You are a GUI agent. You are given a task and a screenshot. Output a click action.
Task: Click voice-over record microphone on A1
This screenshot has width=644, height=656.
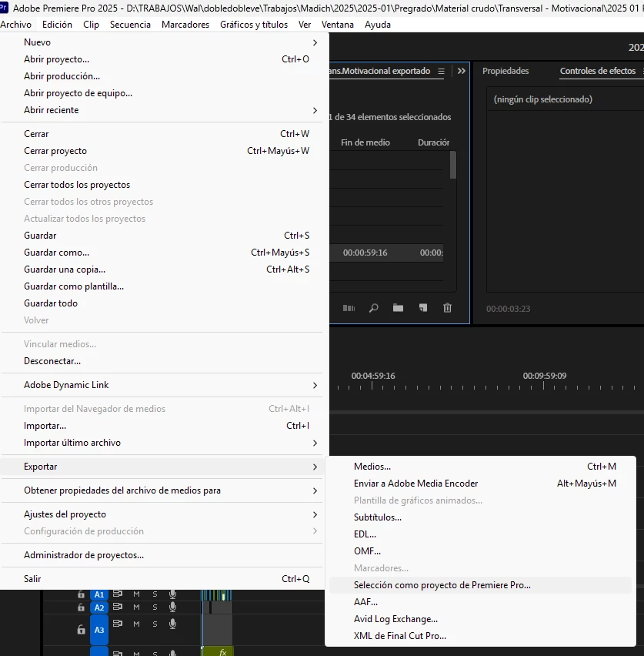(172, 594)
